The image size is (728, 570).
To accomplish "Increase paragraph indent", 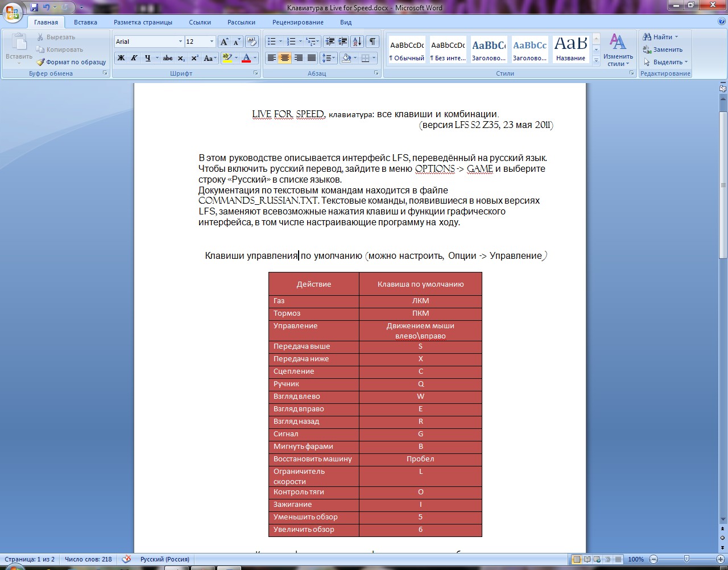I will coord(342,42).
